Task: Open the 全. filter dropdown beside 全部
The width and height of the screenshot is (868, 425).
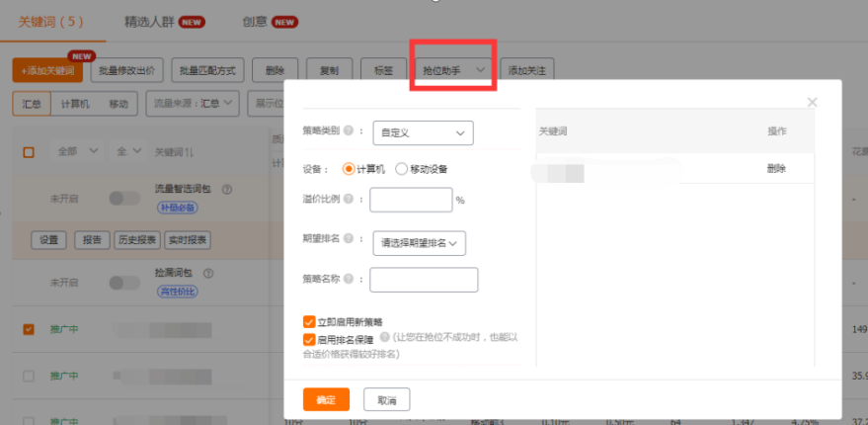Action: point(128,151)
